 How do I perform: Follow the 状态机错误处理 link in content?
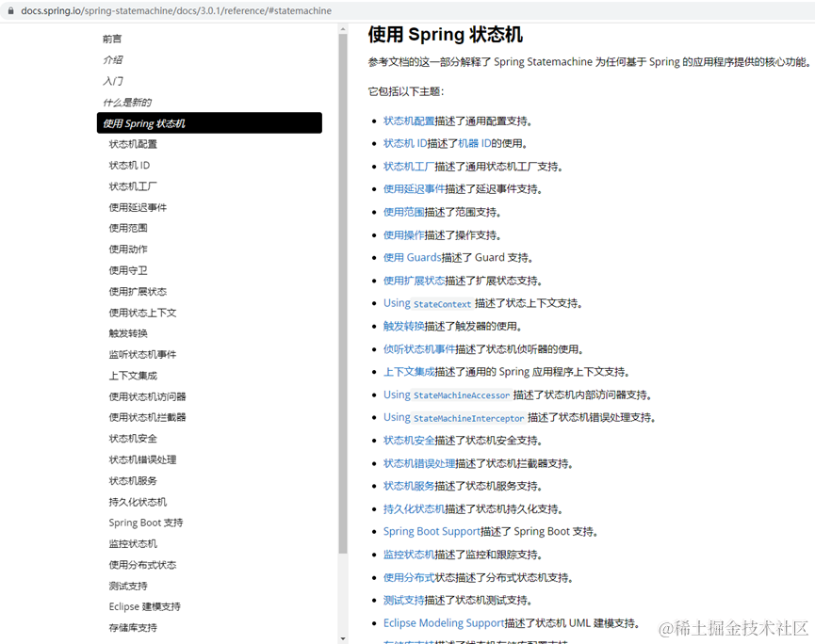(x=419, y=463)
